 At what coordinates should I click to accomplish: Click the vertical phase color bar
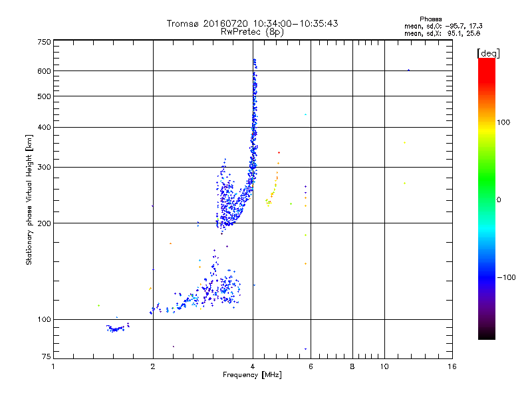click(x=487, y=199)
